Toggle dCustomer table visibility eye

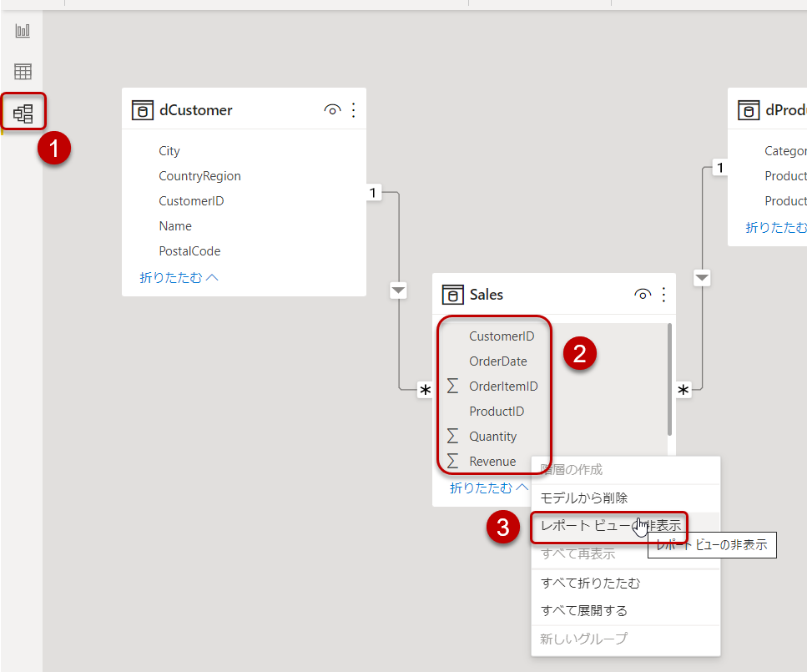pos(332,109)
